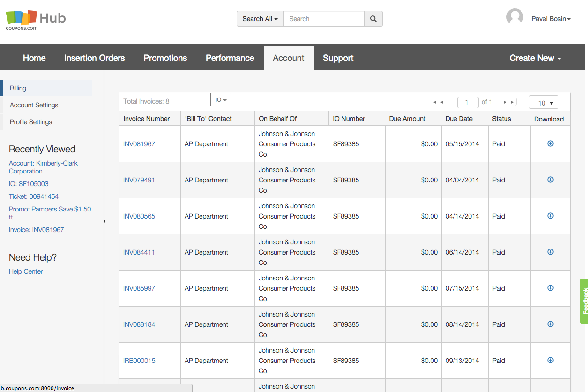Open invoice INV084411
This screenshot has width=588, height=392.
click(x=139, y=252)
